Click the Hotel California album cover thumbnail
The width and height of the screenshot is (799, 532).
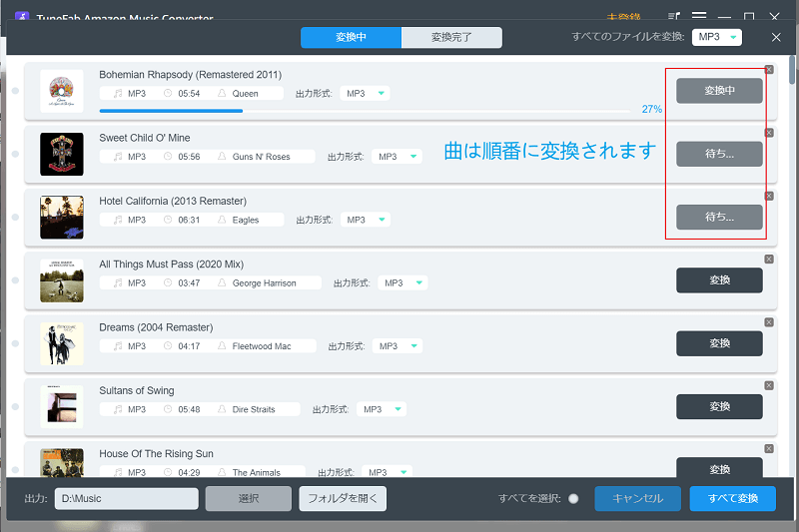coord(62,218)
